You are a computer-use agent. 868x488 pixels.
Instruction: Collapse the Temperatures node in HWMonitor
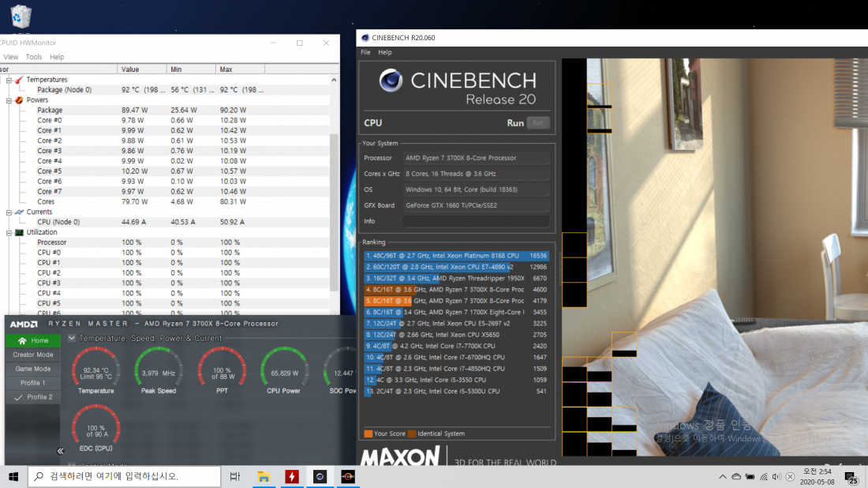[9, 81]
